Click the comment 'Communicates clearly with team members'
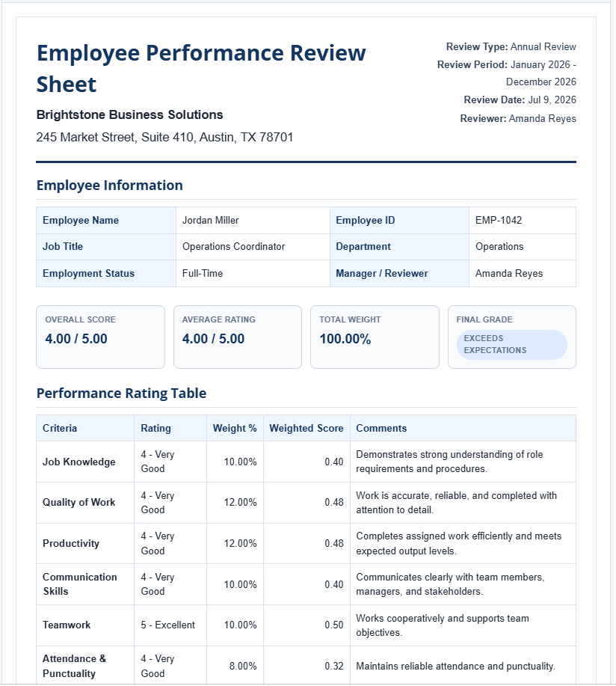The height and width of the screenshot is (686, 616). point(463,584)
